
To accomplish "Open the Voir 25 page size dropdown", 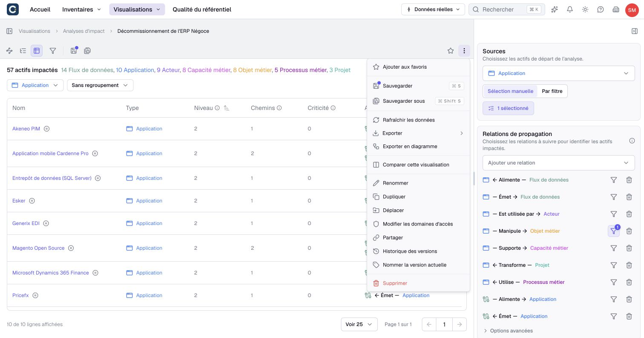I will 359,324.
